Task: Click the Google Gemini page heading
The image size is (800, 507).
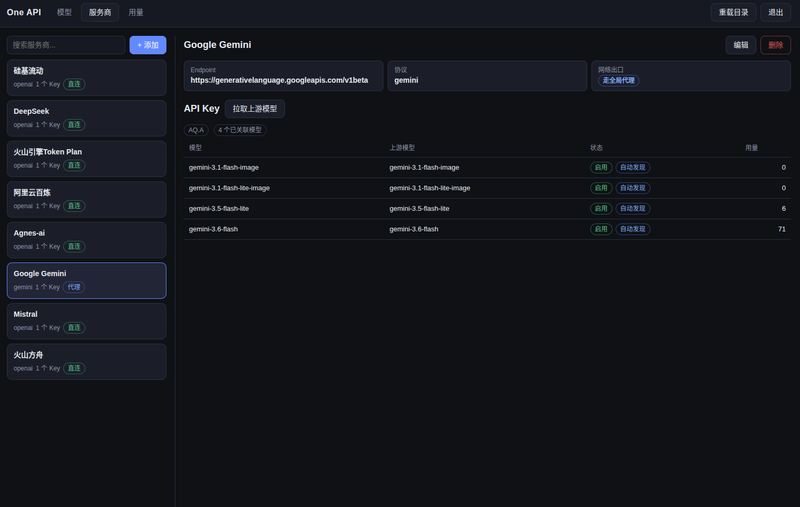Action: pos(217,45)
